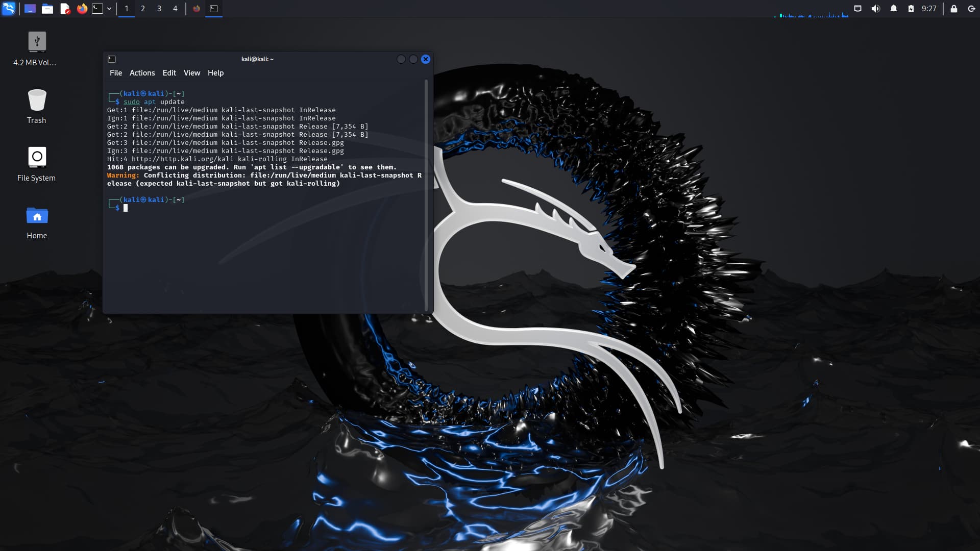This screenshot has height=551, width=980.
Task: Open the log out session icon
Action: tap(971, 9)
